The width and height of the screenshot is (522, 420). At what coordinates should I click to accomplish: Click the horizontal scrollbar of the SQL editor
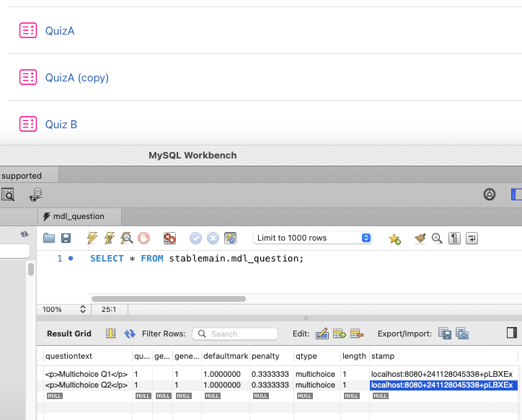point(169,299)
